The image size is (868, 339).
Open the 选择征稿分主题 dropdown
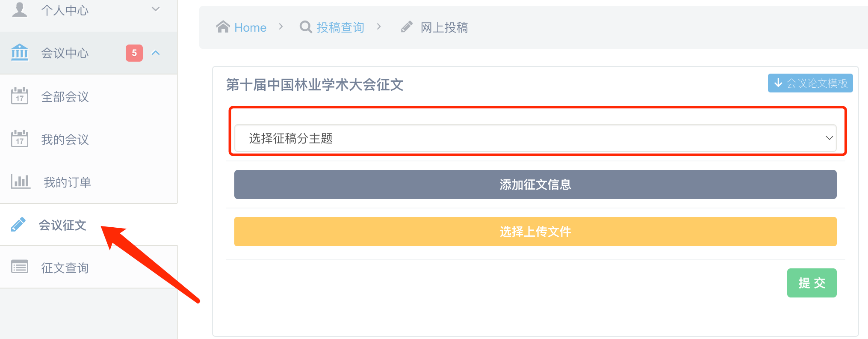click(535, 138)
